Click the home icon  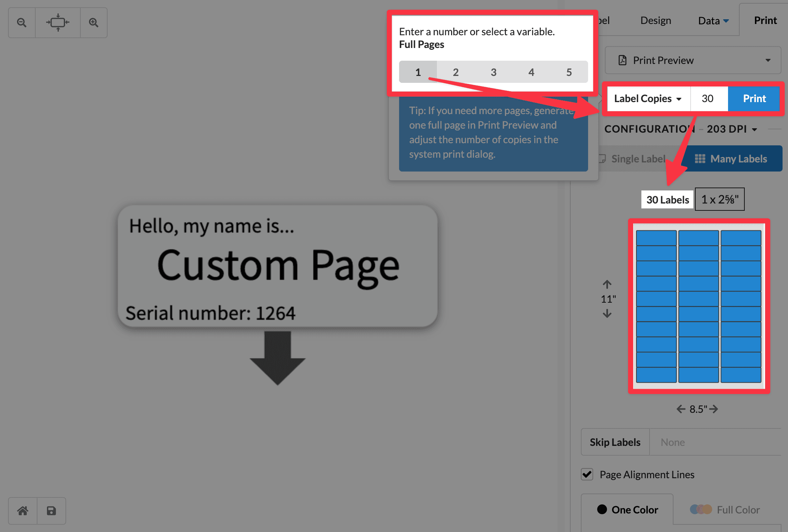(23, 511)
